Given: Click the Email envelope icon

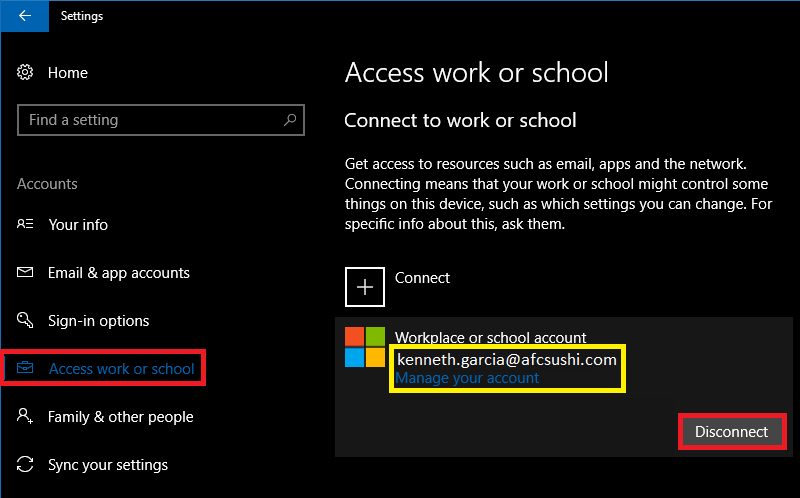Looking at the screenshot, I should pyautogui.click(x=25, y=272).
